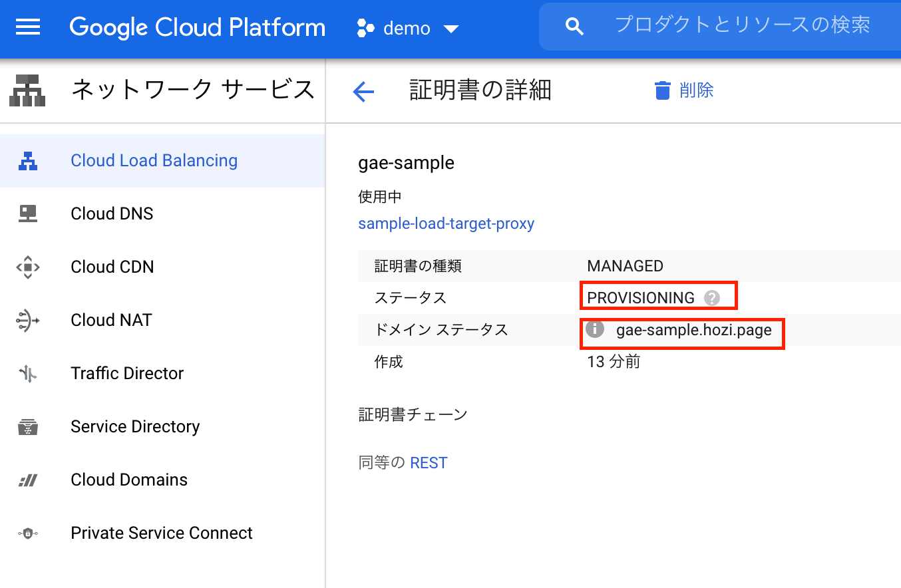Click the Traffic Director icon
The height and width of the screenshot is (588, 901).
(x=28, y=373)
